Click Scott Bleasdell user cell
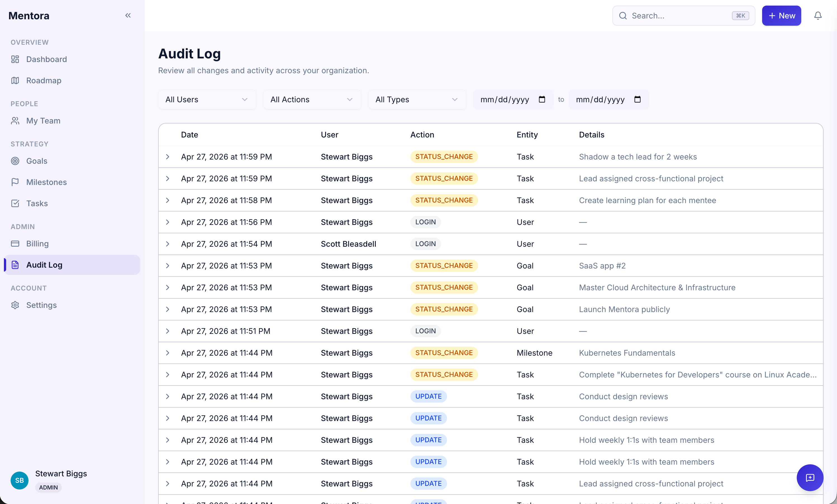This screenshot has height=504, width=837. click(x=348, y=244)
